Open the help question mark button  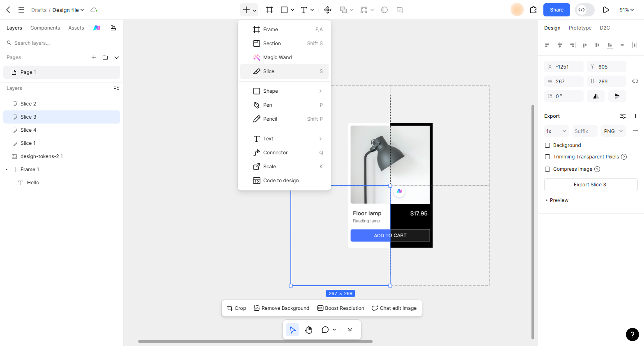632,335
